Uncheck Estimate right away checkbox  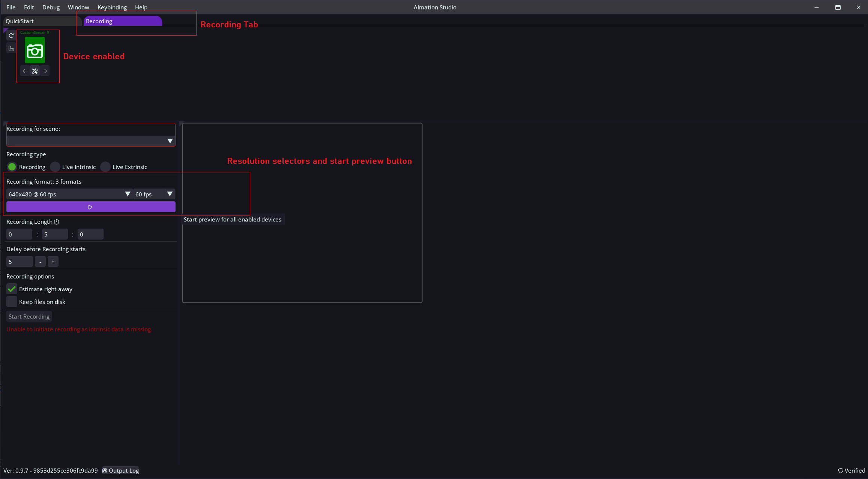pyautogui.click(x=12, y=289)
